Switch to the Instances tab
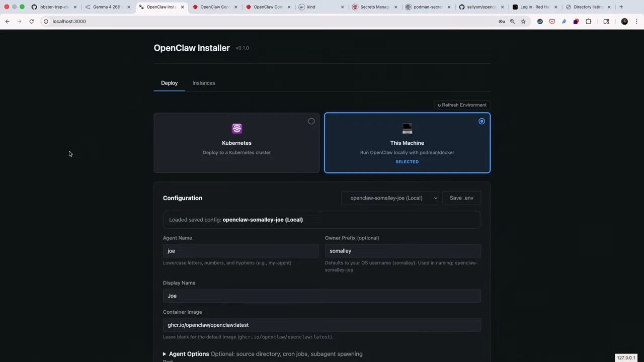The image size is (644, 362). (x=203, y=83)
